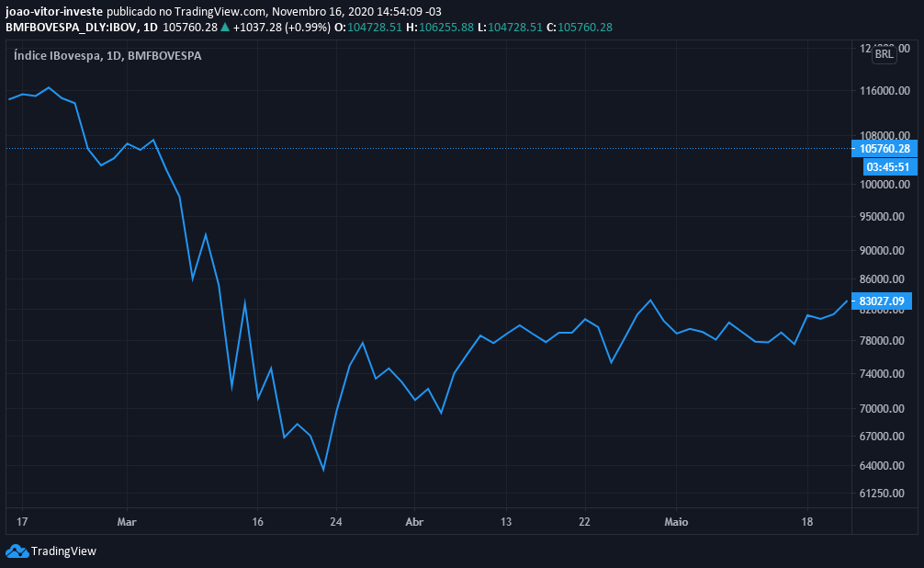This screenshot has width=924, height=568.
Task: Click the Mar date axis label
Action: 127,522
